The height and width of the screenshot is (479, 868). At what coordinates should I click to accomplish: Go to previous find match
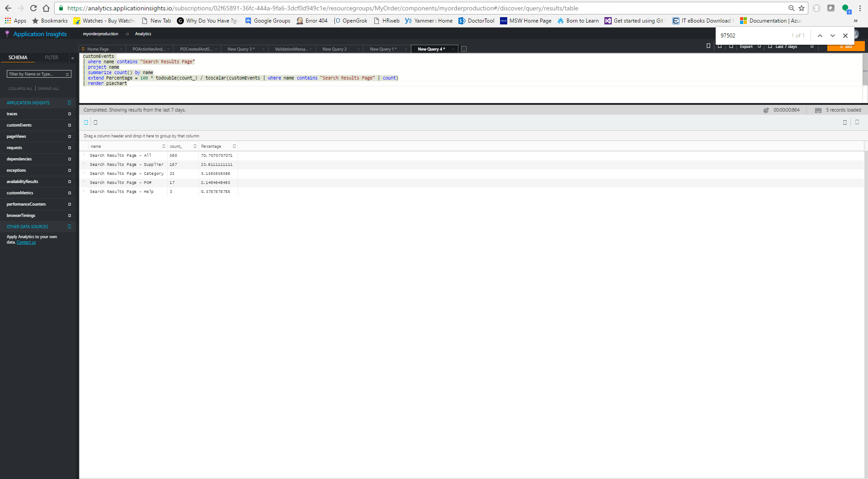tap(820, 36)
